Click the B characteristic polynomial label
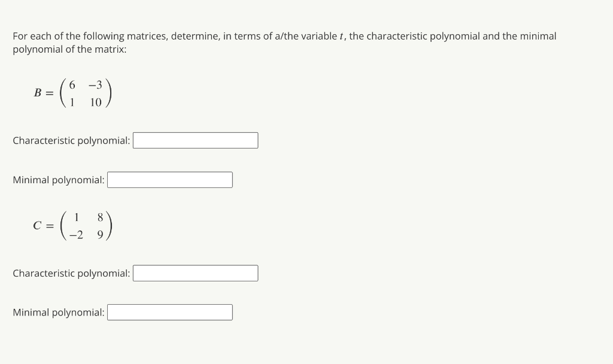Image resolution: width=613 pixels, height=364 pixels. pyautogui.click(x=71, y=140)
